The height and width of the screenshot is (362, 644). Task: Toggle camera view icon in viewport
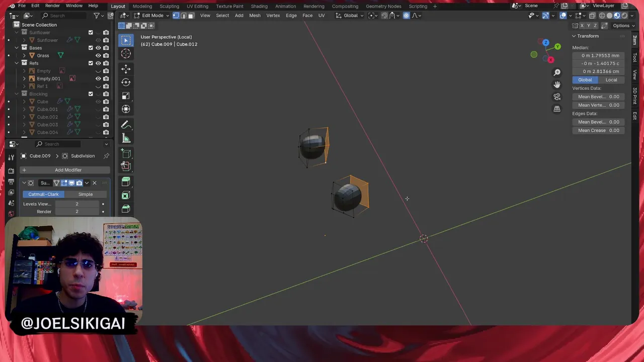[557, 97]
